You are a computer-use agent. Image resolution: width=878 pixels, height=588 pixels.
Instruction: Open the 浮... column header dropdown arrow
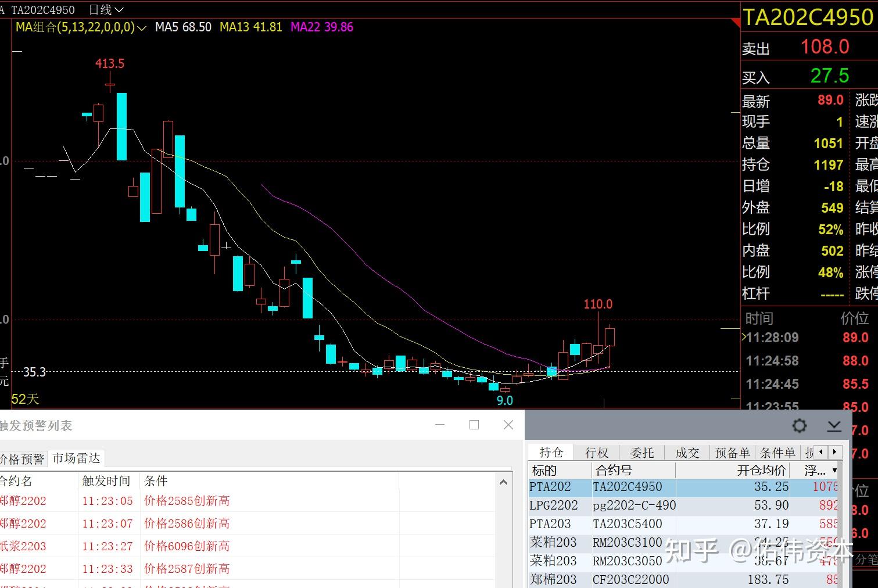(834, 470)
